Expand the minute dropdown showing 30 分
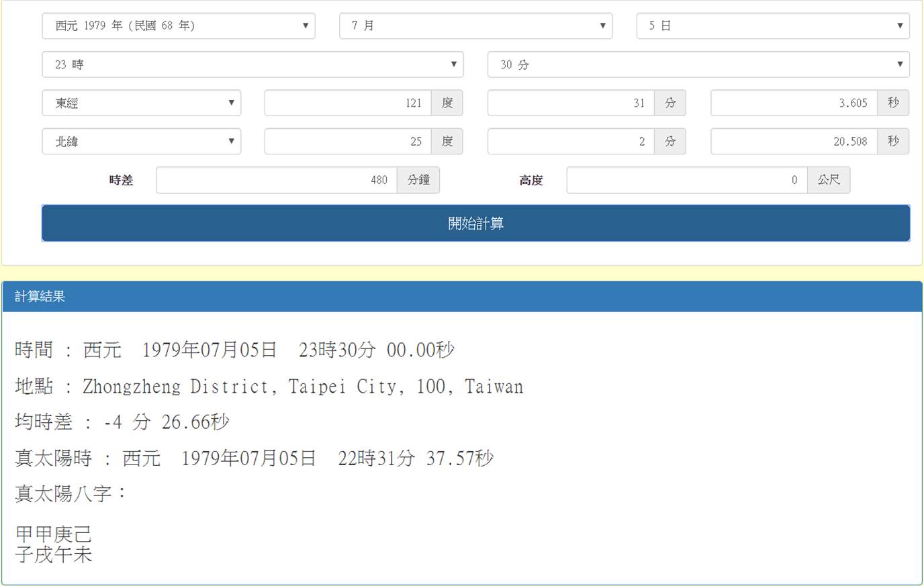This screenshot has height=586, width=924. click(x=698, y=64)
